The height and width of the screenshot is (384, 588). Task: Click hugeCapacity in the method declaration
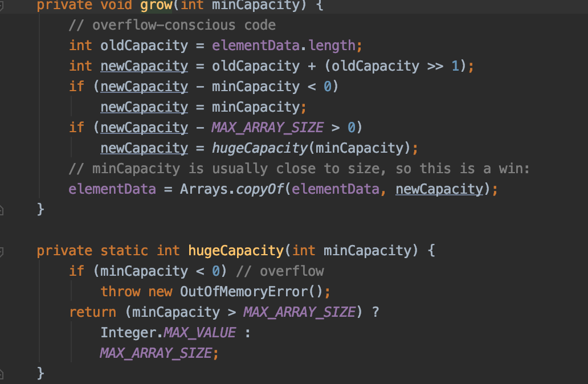(235, 251)
